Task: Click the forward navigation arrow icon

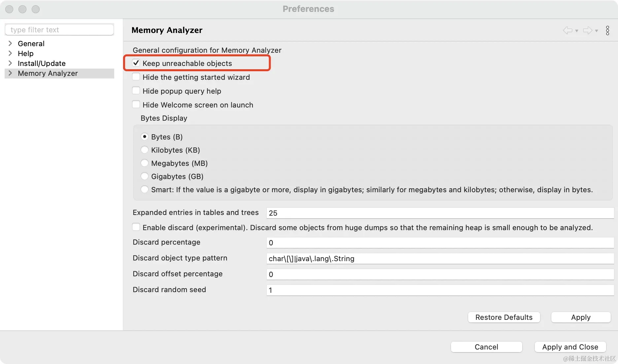Action: point(587,30)
